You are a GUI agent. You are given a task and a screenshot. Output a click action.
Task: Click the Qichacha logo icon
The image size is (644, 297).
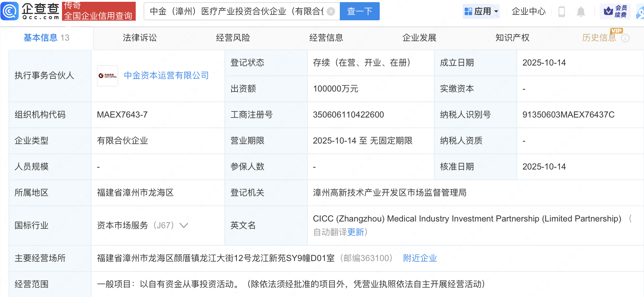pos(10,11)
